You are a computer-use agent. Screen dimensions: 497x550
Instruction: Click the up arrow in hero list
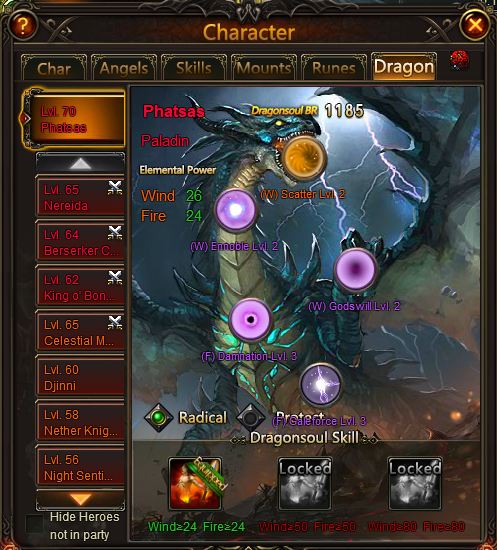point(80,163)
